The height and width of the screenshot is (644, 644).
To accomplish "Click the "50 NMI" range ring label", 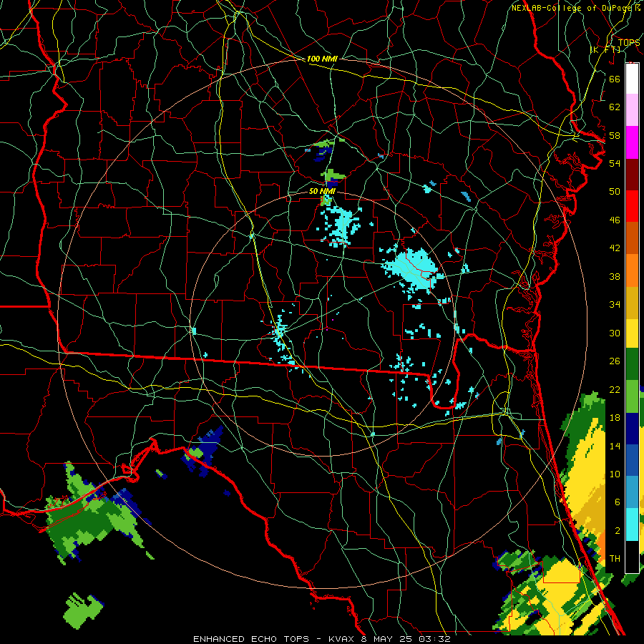I will coord(323,191).
